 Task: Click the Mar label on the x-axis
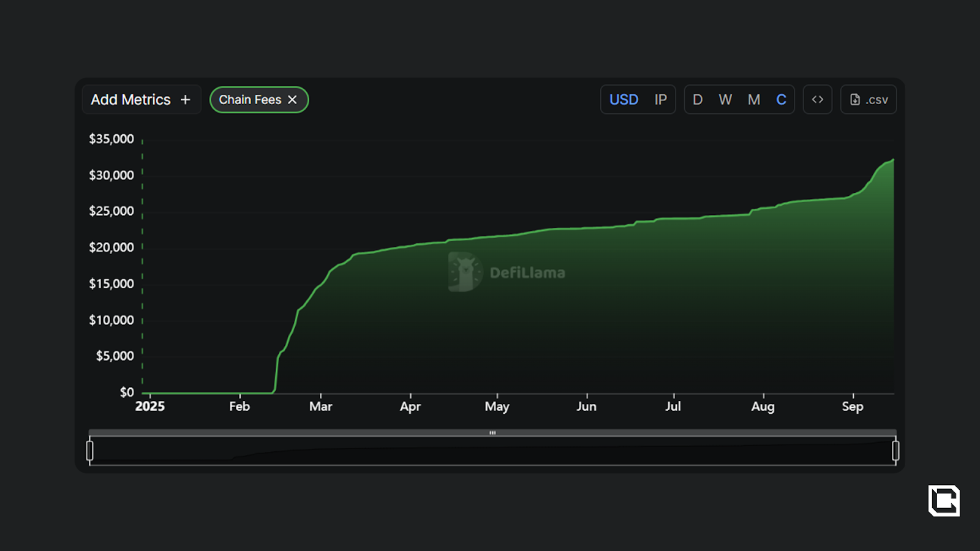click(320, 407)
